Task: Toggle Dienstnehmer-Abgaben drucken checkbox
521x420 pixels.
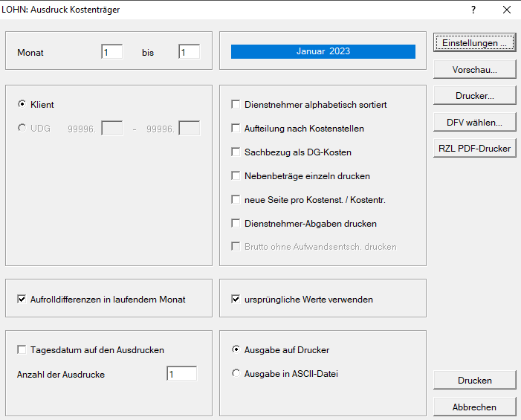Action: (236, 223)
